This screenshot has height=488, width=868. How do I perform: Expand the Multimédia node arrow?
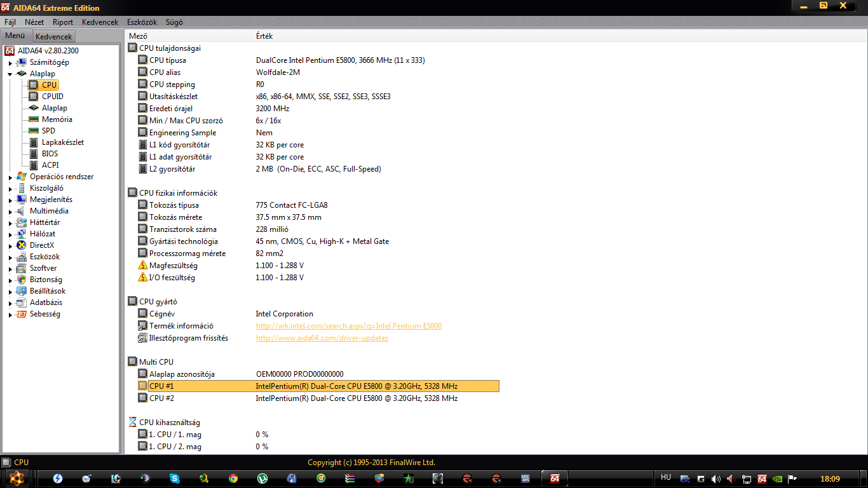coord(10,212)
